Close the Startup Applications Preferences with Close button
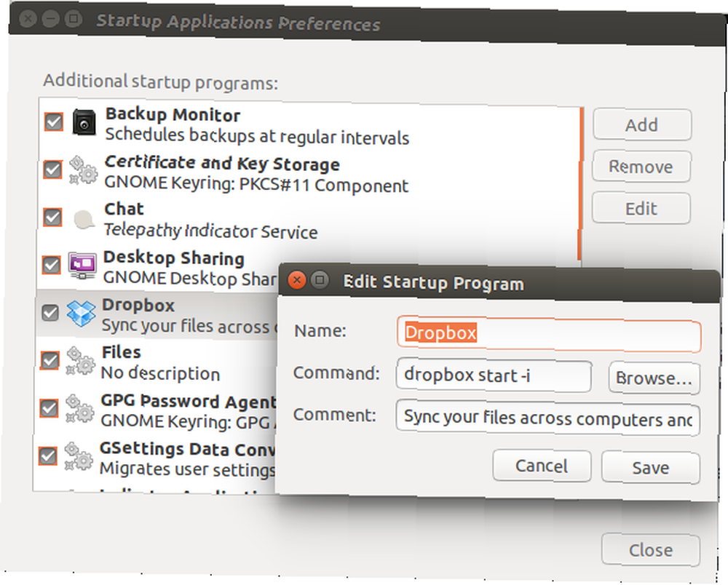 click(650, 550)
